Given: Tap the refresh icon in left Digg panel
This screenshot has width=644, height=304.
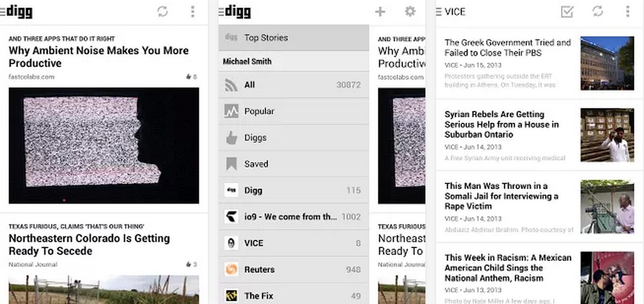Looking at the screenshot, I should (x=163, y=11).
